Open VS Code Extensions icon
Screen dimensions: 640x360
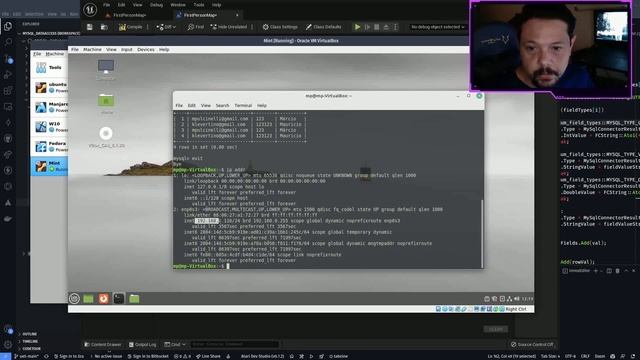pyautogui.click(x=8, y=91)
